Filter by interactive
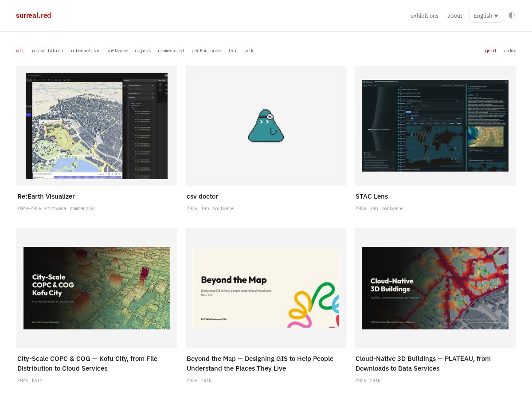This screenshot has width=532, height=399. [85, 51]
